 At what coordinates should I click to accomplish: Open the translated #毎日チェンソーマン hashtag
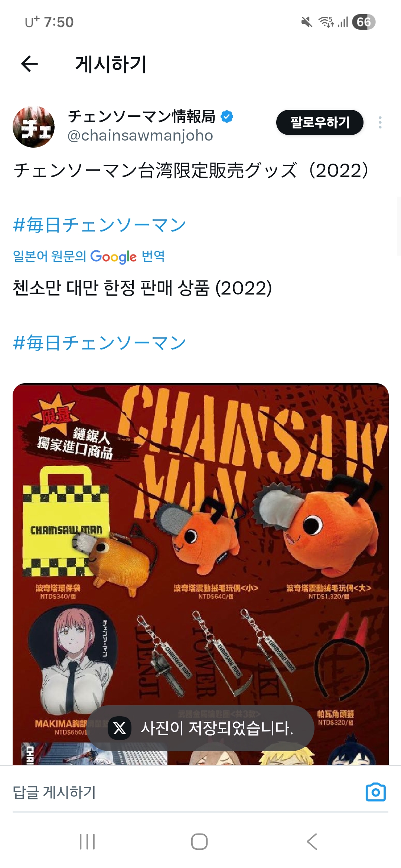pyautogui.click(x=100, y=342)
